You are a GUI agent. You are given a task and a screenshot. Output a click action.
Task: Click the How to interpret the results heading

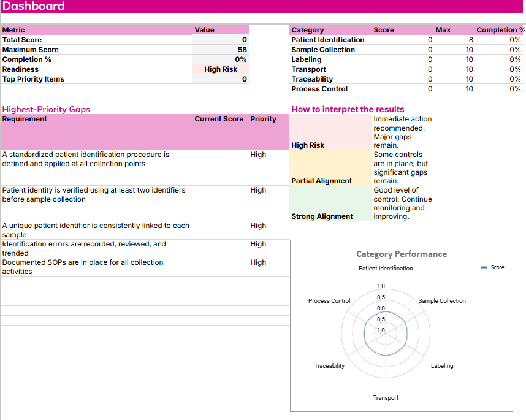click(348, 109)
